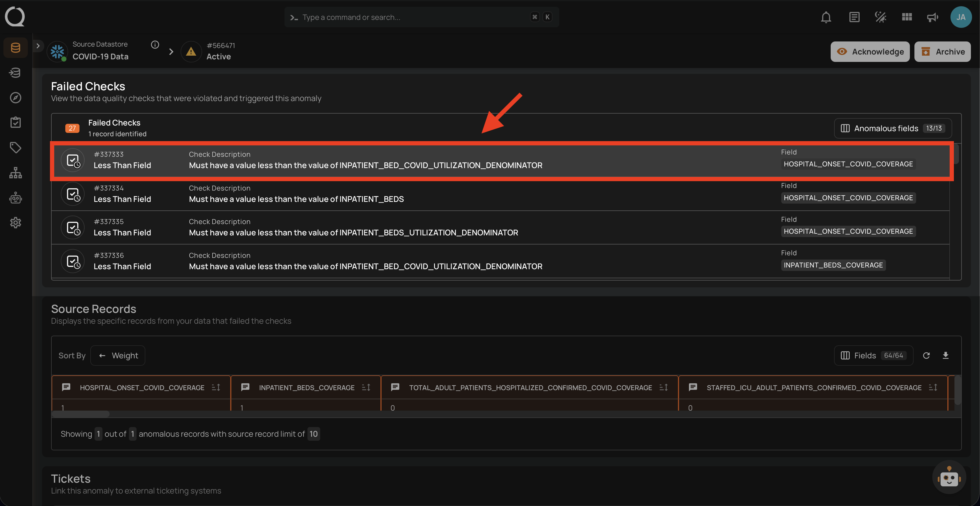
Task: Sort by INPATIENT_BEDS_COVERAGE column
Action: pyautogui.click(x=366, y=387)
